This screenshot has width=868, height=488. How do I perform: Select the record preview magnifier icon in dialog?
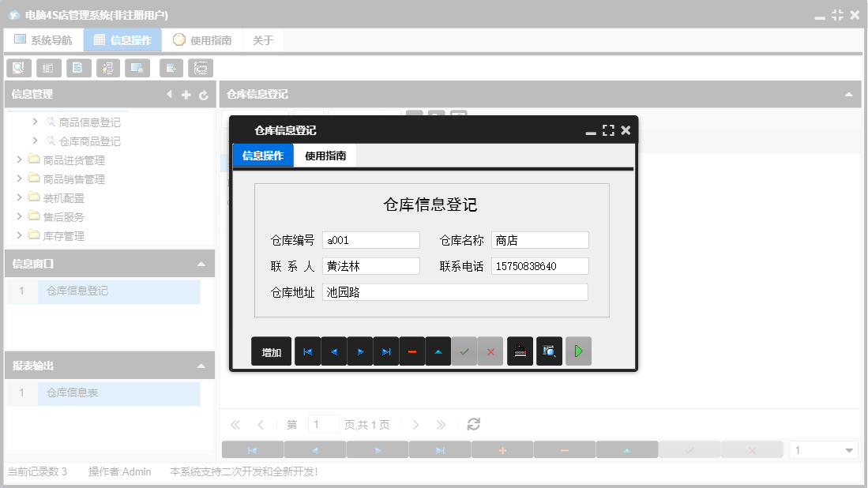[x=549, y=351]
